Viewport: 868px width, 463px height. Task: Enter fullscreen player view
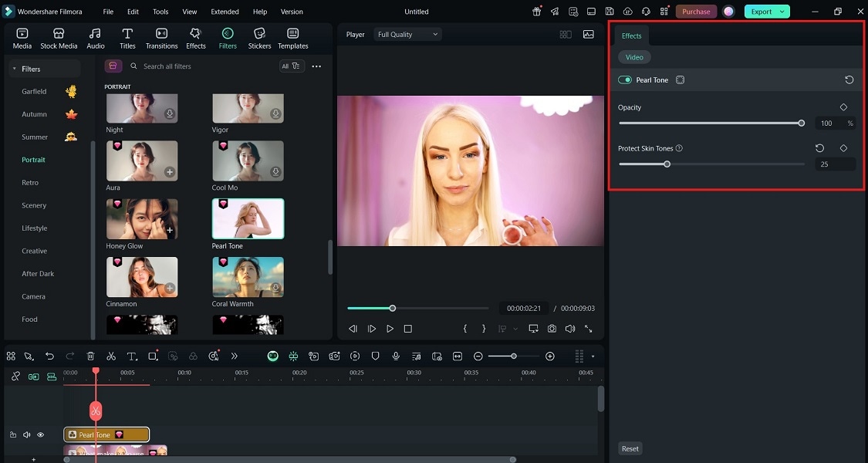pos(589,329)
